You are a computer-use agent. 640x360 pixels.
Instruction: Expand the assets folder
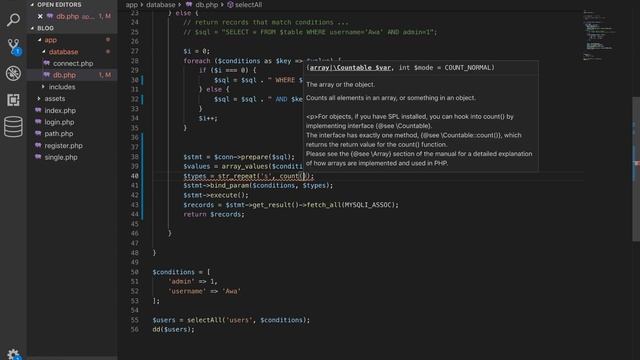(54, 99)
